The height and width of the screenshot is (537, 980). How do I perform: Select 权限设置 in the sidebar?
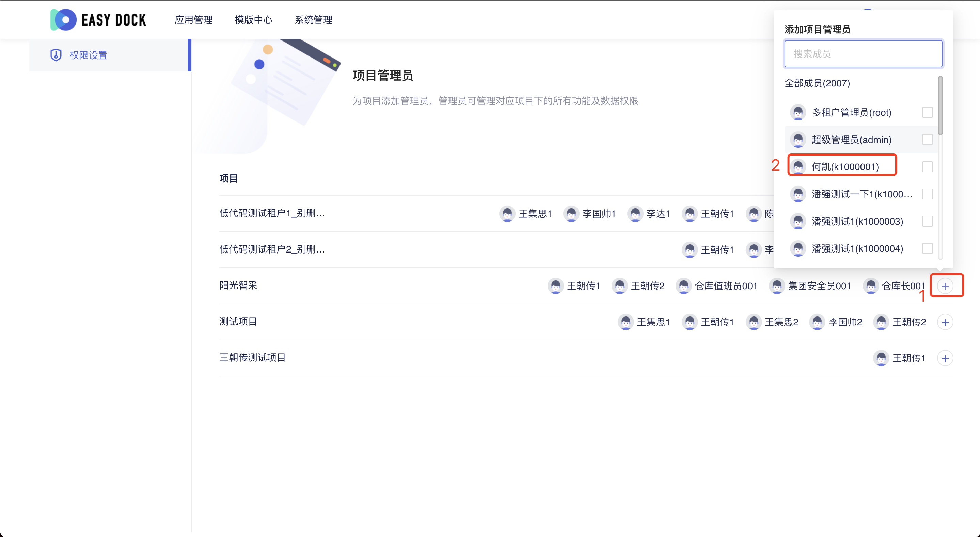click(x=110, y=55)
